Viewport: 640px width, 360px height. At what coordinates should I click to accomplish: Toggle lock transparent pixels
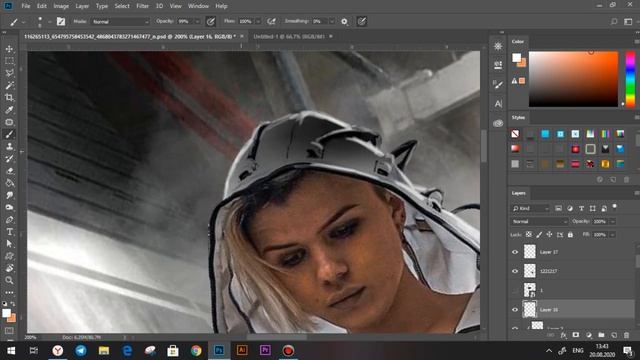529,235
